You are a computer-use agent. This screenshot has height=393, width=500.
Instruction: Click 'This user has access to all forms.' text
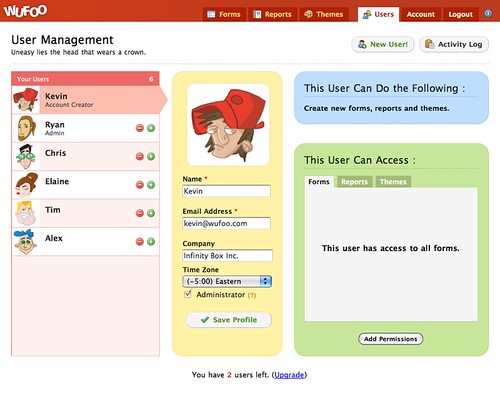[x=391, y=248]
